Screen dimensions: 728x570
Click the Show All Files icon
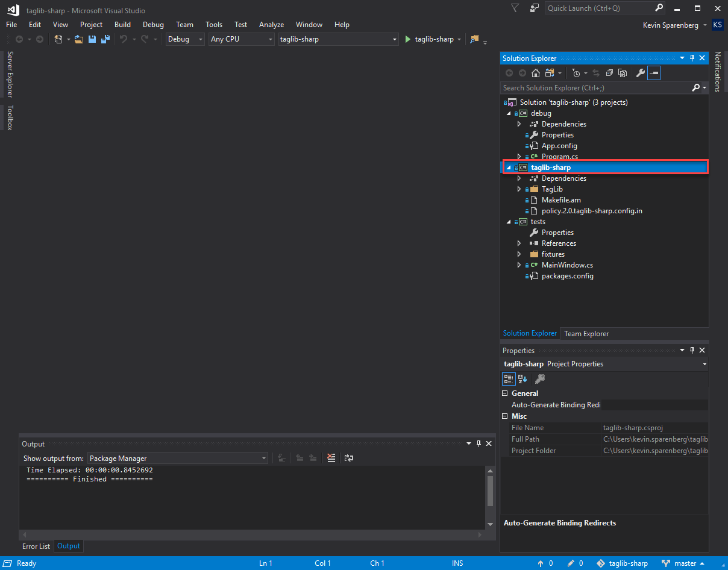(623, 73)
